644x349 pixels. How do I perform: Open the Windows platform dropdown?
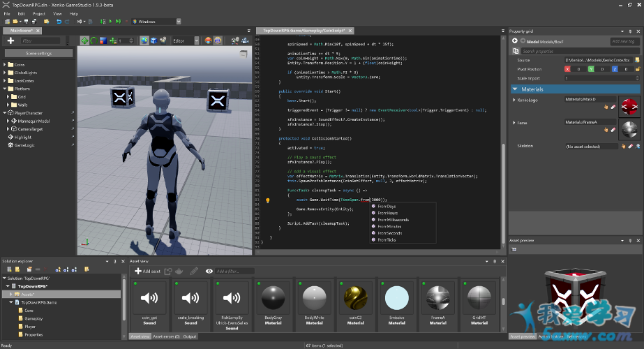pos(179,22)
